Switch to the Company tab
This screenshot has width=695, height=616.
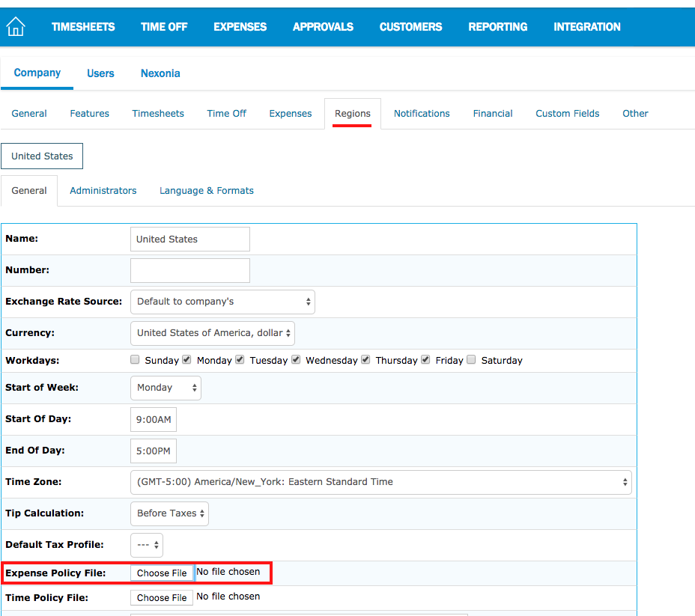click(x=37, y=73)
